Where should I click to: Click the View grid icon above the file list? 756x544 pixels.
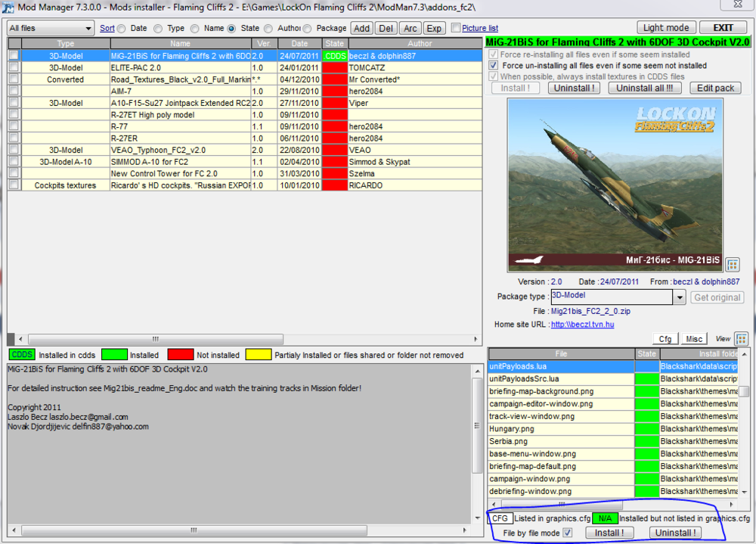(741, 338)
